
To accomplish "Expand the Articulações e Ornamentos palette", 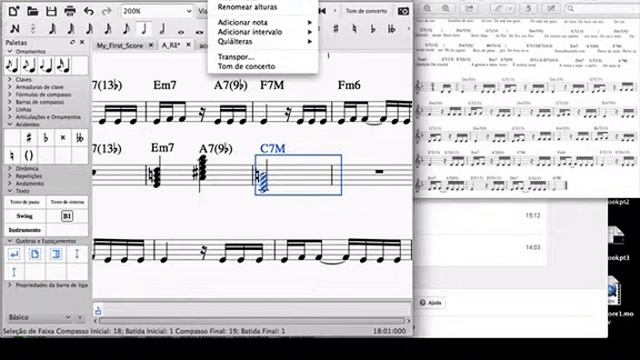I will (10, 117).
